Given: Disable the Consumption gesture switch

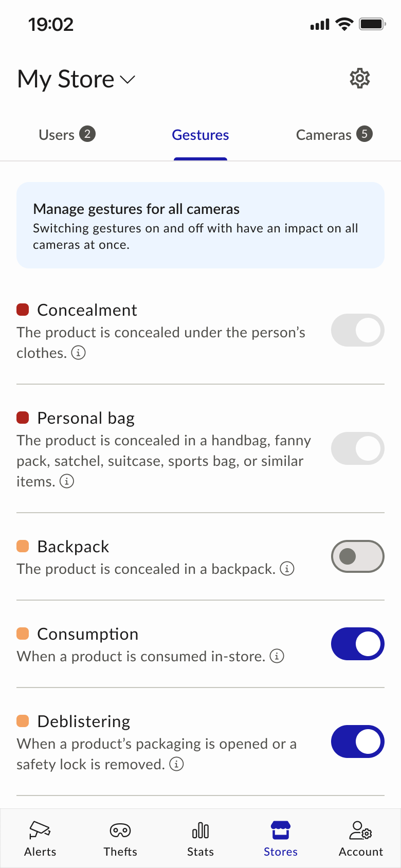Looking at the screenshot, I should click(x=357, y=644).
